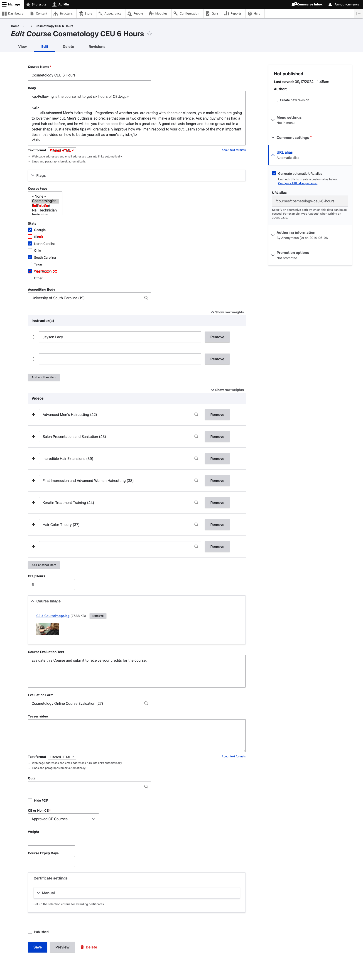Open the Structure admin menu
Viewport: 363px width, 980px height.
click(x=63, y=14)
